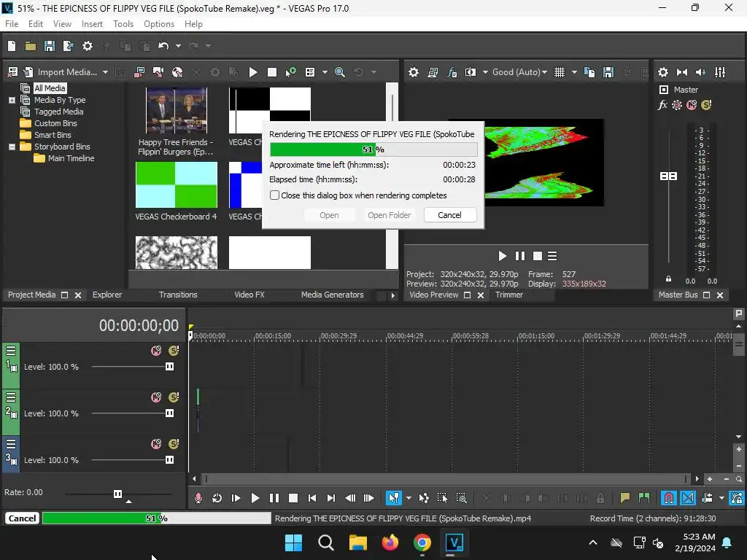This screenshot has width=747, height=560.
Task: Switch to the Transitions tab
Action: point(178,295)
